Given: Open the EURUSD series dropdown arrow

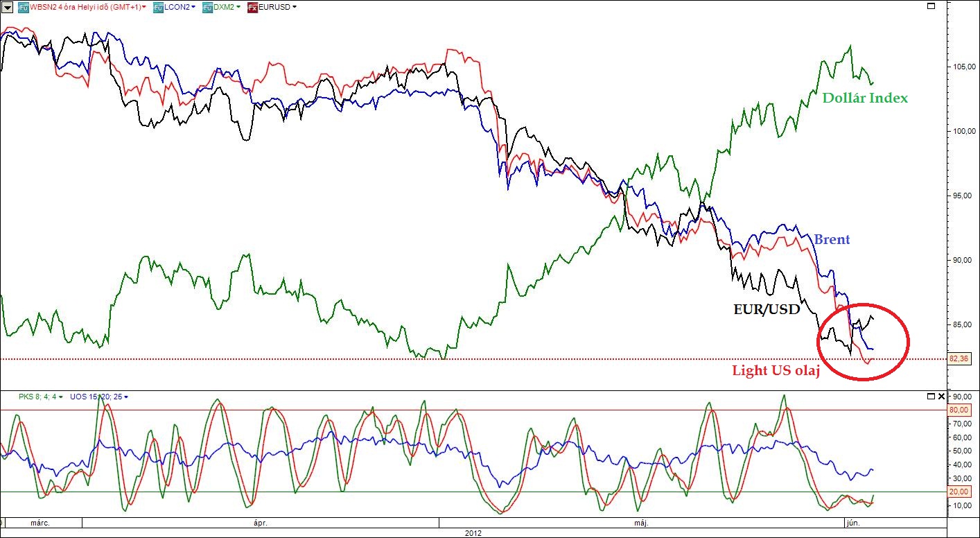Looking at the screenshot, I should (x=295, y=7).
